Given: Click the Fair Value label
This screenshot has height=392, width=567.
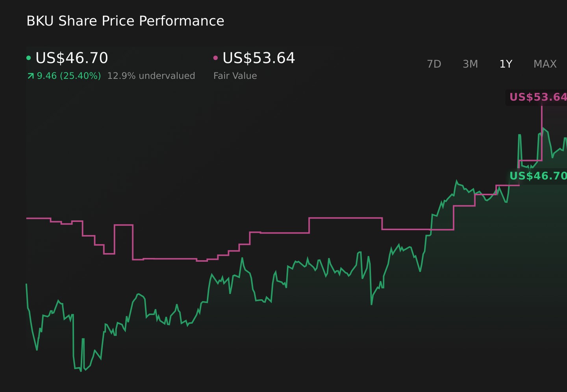Looking at the screenshot, I should pos(235,76).
